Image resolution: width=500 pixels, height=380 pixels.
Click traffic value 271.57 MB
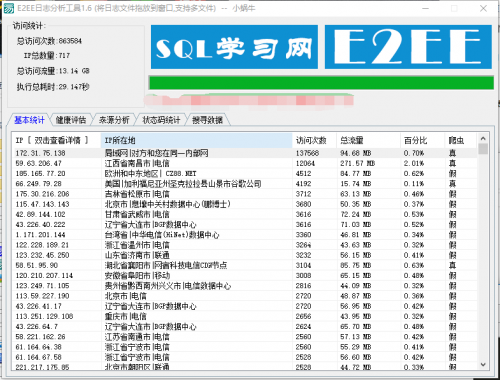click(x=357, y=163)
